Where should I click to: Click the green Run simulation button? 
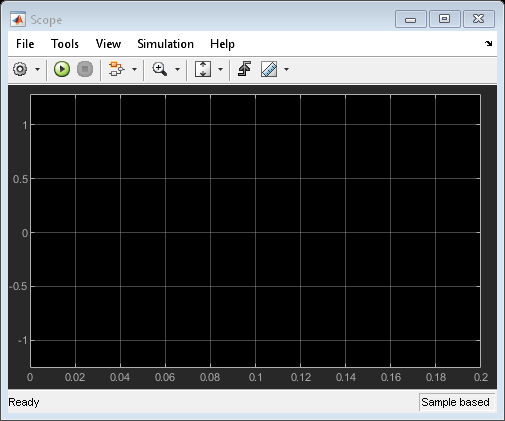pyautogui.click(x=62, y=69)
